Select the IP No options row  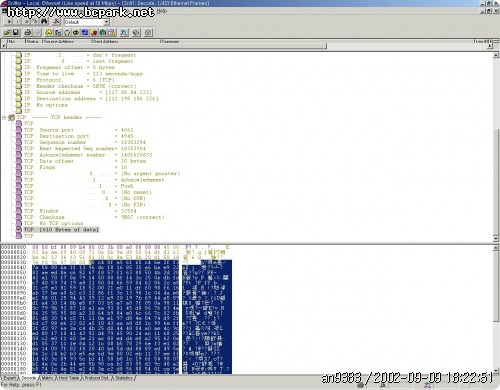(x=46, y=105)
